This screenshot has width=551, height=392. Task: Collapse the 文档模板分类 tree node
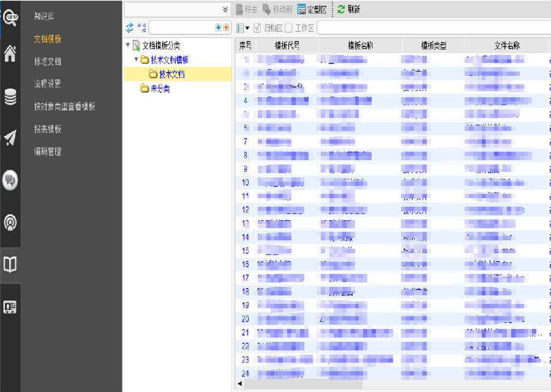click(x=127, y=45)
